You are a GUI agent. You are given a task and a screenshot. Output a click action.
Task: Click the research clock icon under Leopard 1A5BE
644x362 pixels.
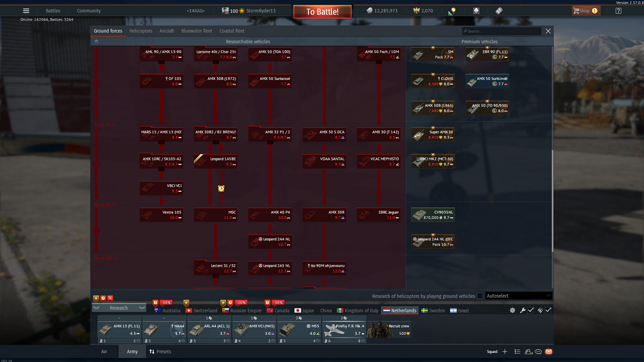(x=221, y=188)
